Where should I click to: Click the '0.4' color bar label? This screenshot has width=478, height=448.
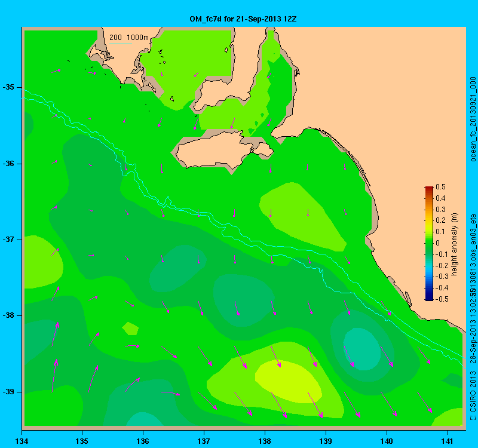pos(441,198)
